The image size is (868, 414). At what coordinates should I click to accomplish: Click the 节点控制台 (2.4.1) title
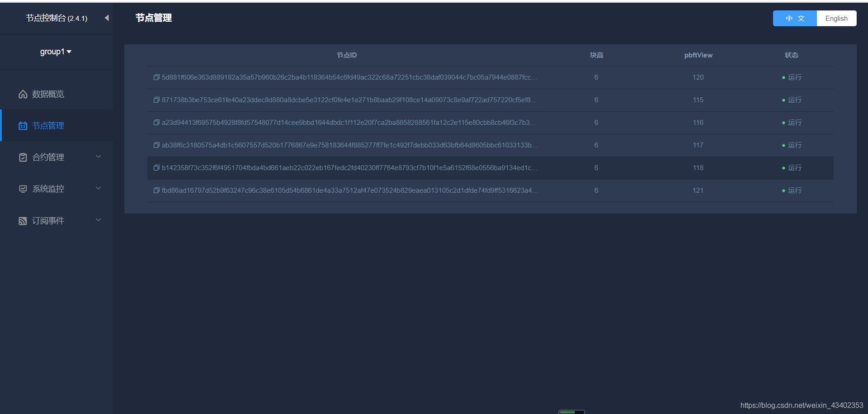click(57, 18)
